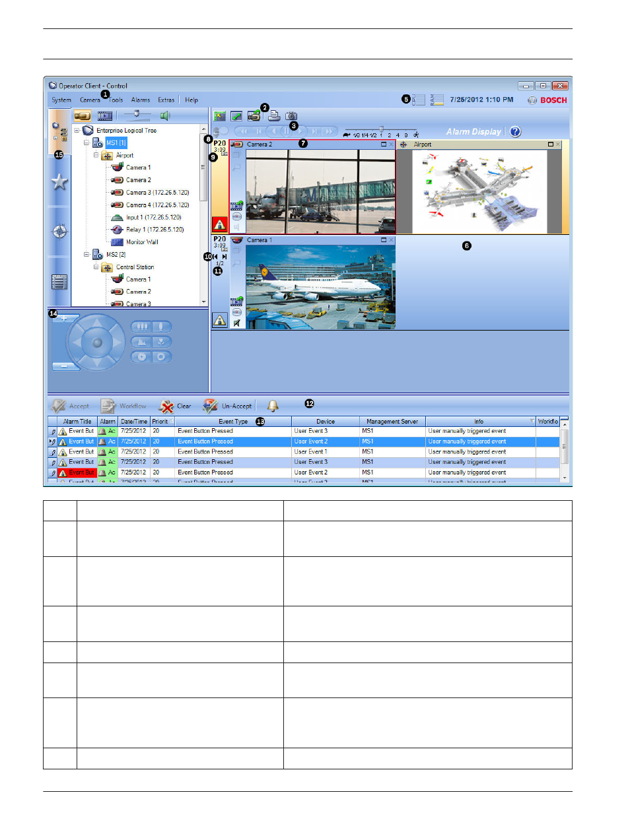The height and width of the screenshot is (840, 630).
Task: Click the Clear alarm button
Action: click(176, 406)
